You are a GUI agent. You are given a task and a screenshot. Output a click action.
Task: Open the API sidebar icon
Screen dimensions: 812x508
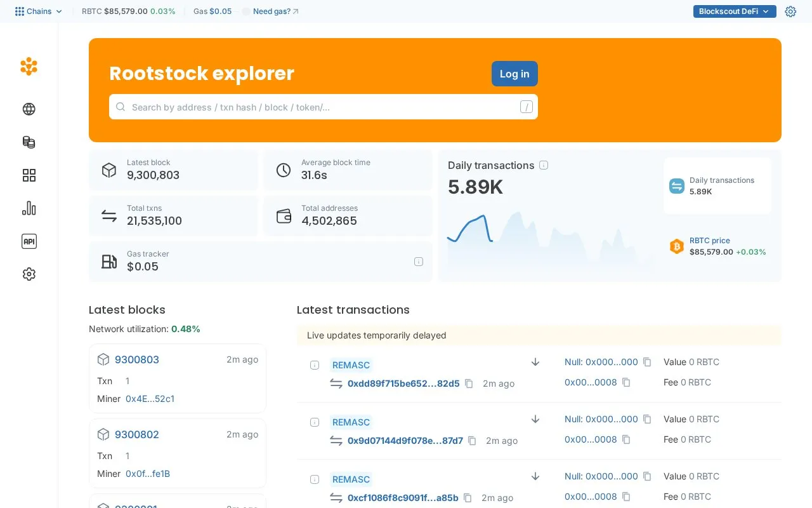click(29, 241)
